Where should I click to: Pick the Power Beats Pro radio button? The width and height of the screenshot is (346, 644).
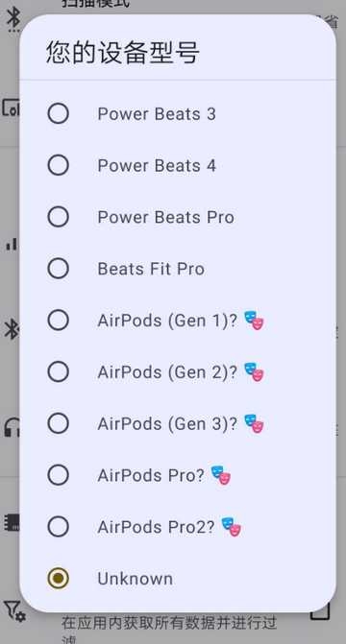pos(58,217)
